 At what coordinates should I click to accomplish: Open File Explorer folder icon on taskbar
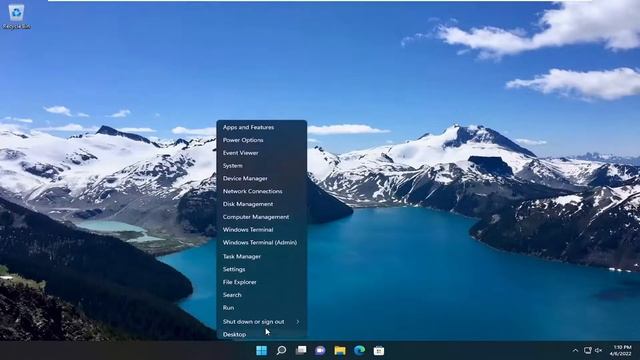click(x=340, y=351)
